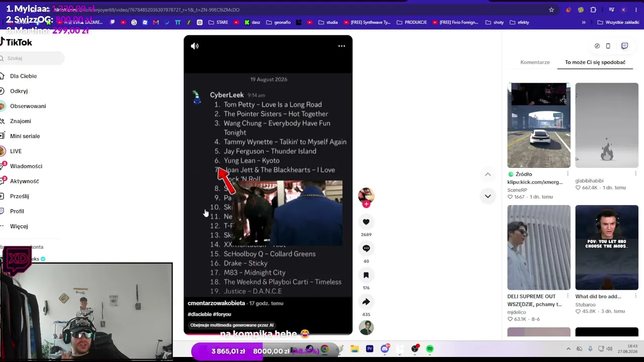644x362 pixels.
Task: Open Znajomi page
Action: click(x=20, y=121)
